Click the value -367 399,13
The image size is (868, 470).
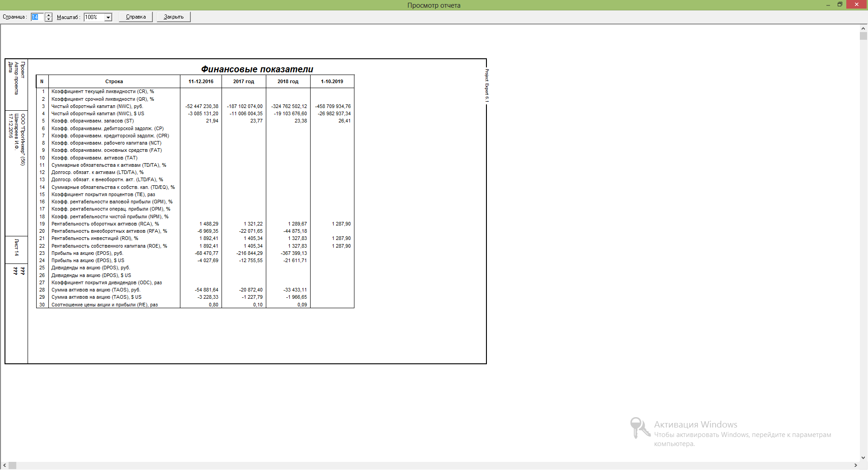294,253
